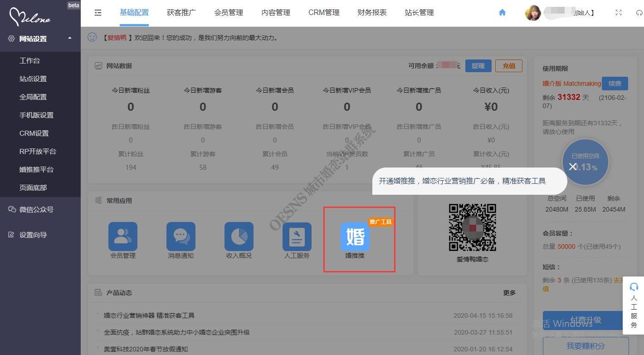Open news 全面抗疫，站群婚恋系统助力
The width and height of the screenshot is (644, 355).
(x=177, y=332)
